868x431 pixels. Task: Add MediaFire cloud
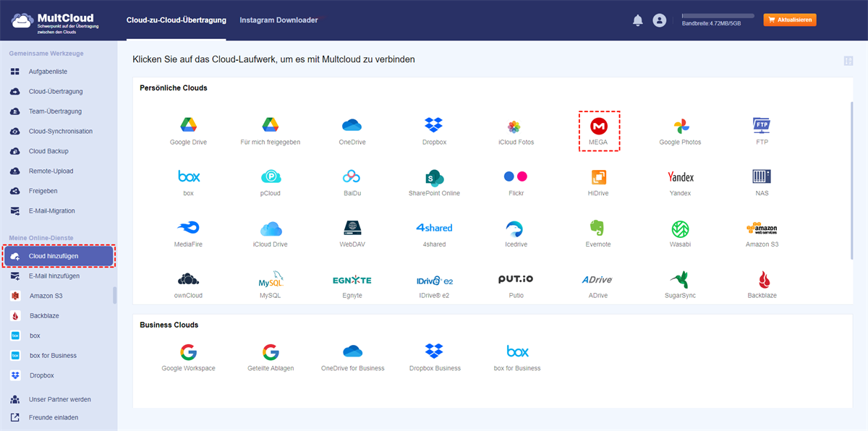[188, 228]
